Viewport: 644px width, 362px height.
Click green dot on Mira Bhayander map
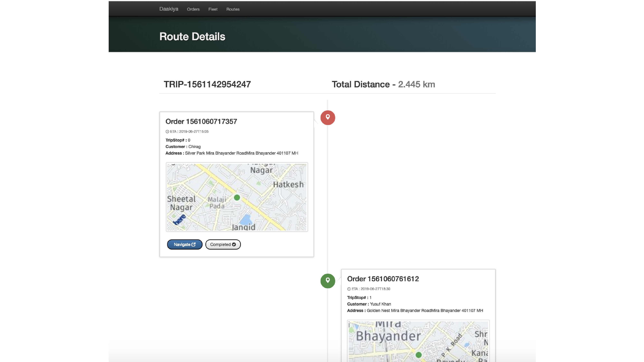[418, 355]
